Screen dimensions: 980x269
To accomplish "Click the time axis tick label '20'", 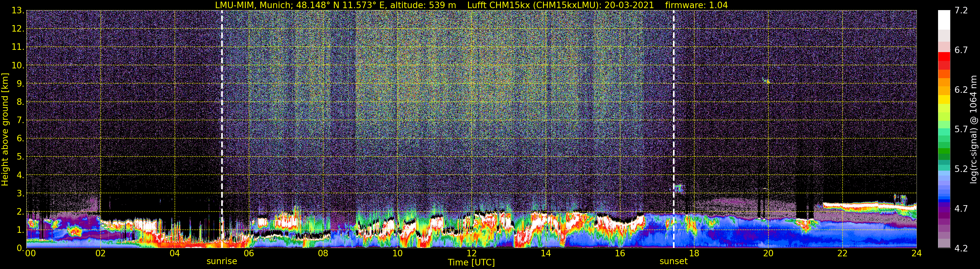I will pyautogui.click(x=768, y=253).
